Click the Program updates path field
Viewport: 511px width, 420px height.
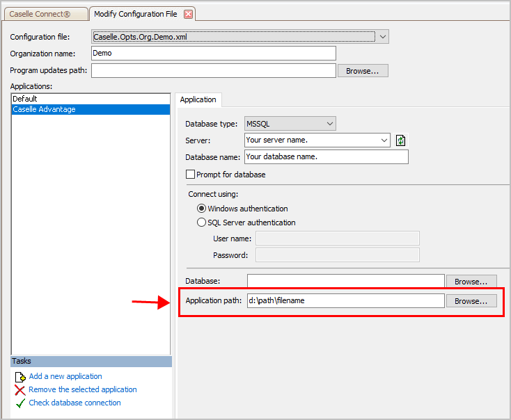click(214, 71)
